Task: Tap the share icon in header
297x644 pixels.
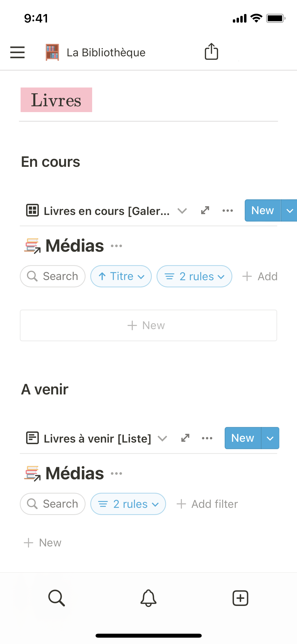Action: click(x=211, y=52)
